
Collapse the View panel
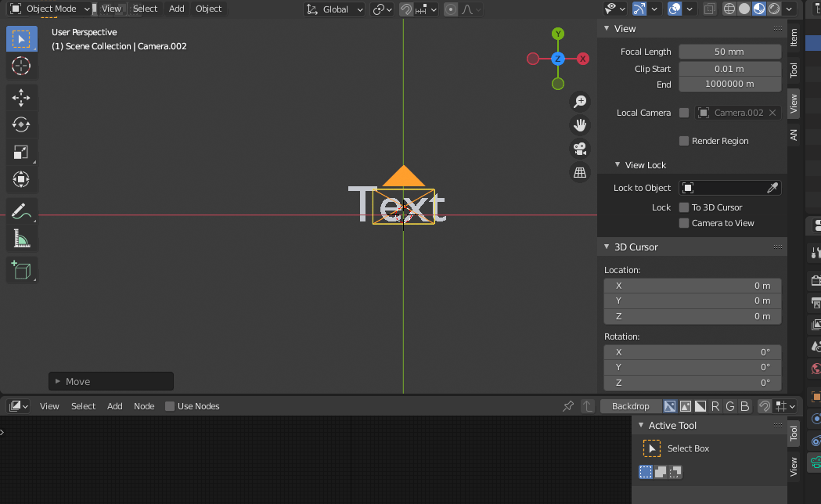click(607, 28)
